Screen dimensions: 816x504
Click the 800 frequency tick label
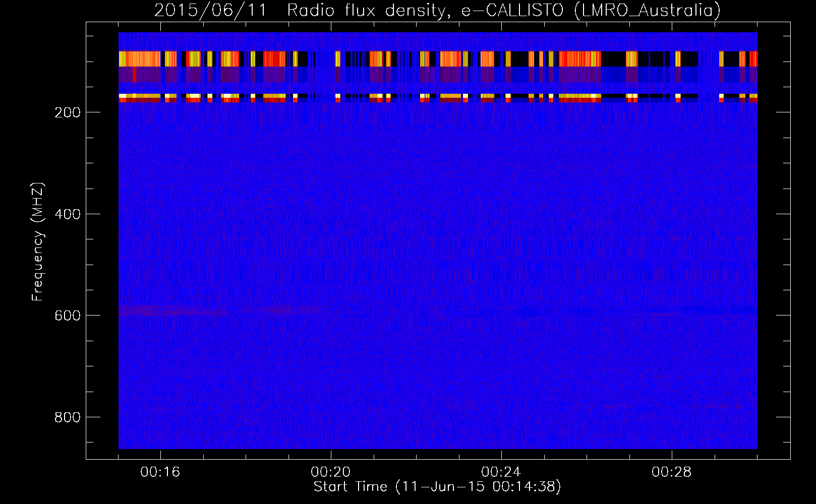pyautogui.click(x=67, y=417)
